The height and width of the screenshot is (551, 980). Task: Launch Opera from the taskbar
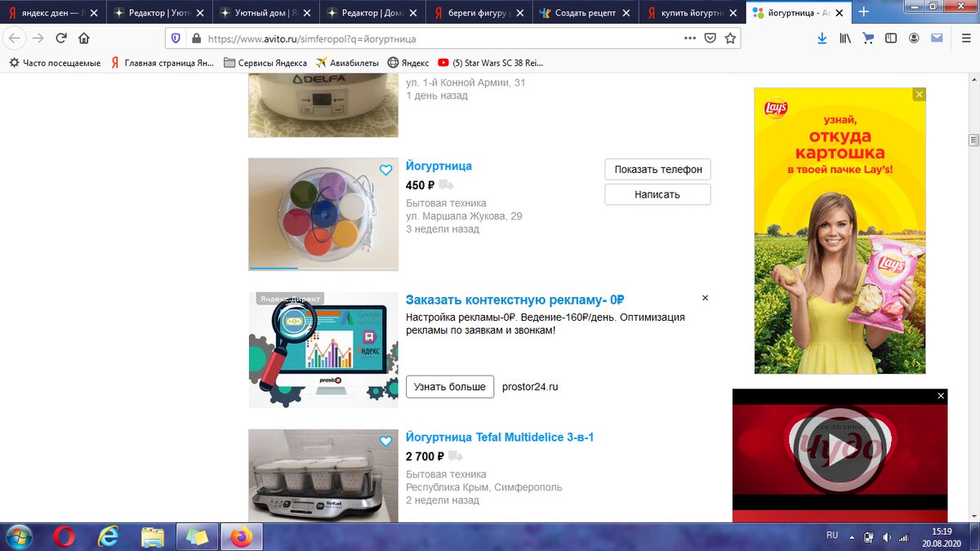pos(64,537)
